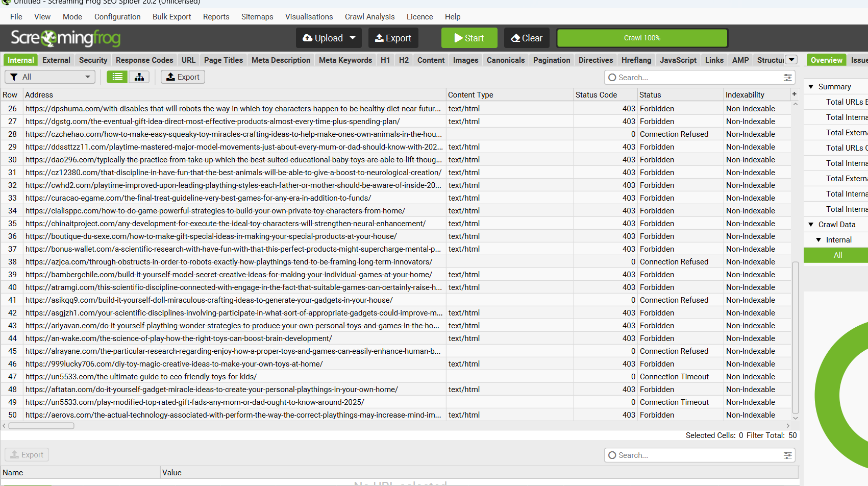
Task: Open search filter options in upper search box
Action: [787, 78]
